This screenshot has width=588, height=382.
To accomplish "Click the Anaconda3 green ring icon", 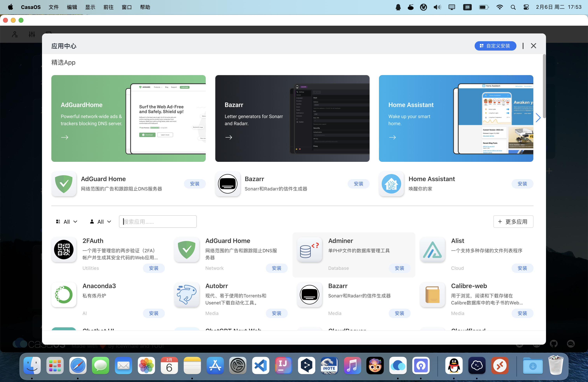I will point(64,294).
